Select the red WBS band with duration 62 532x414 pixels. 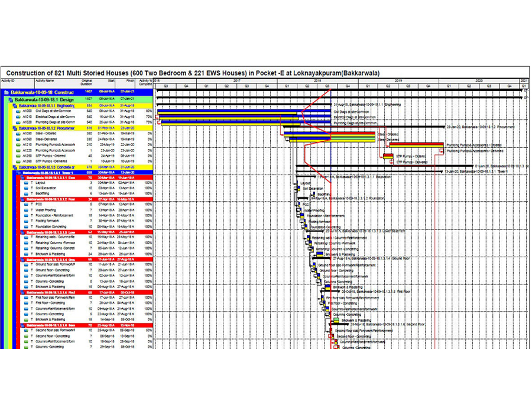(x=86, y=232)
